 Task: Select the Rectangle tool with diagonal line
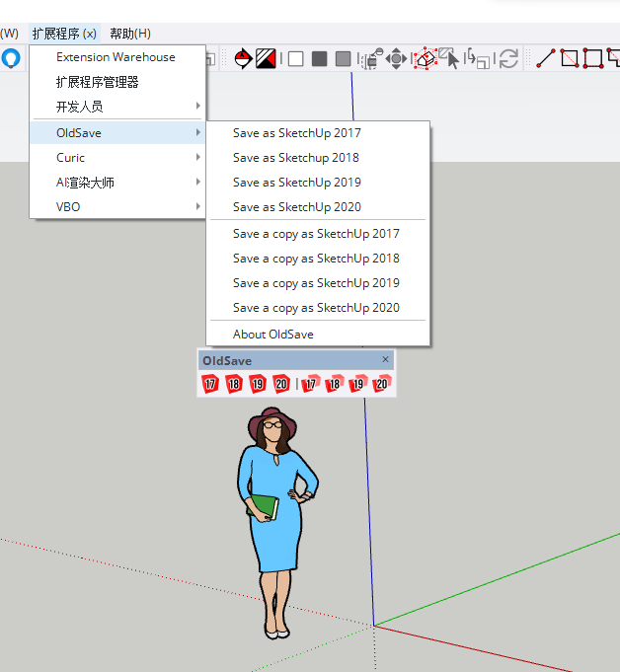click(570, 59)
